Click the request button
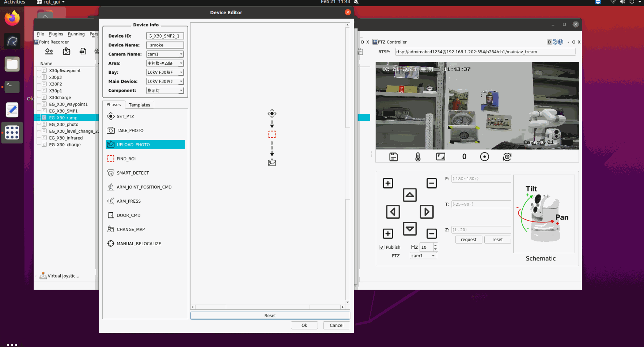644x347 pixels. point(468,240)
